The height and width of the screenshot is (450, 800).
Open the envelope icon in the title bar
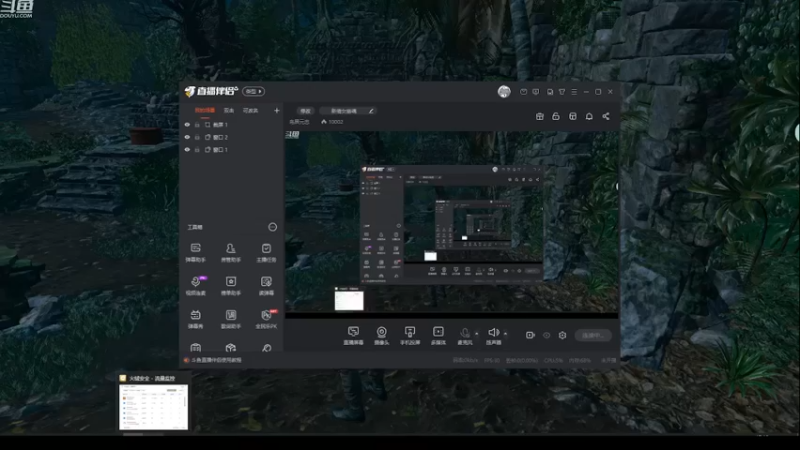click(523, 92)
